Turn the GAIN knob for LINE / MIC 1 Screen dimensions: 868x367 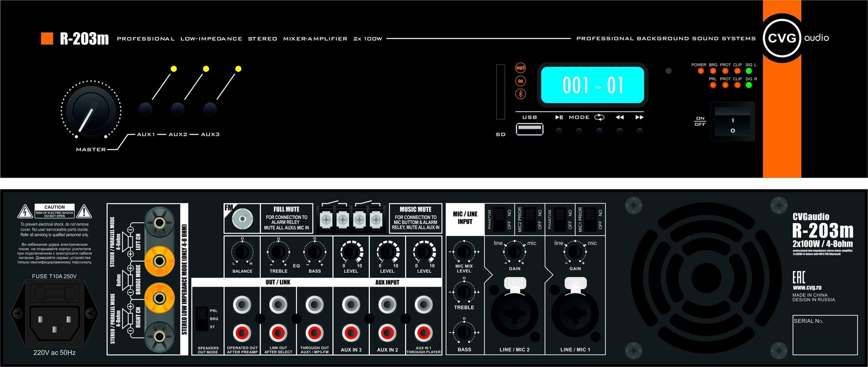point(575,251)
